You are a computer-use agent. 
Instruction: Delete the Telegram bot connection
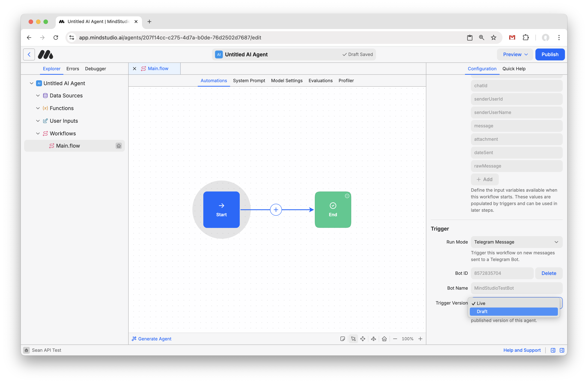pos(548,273)
